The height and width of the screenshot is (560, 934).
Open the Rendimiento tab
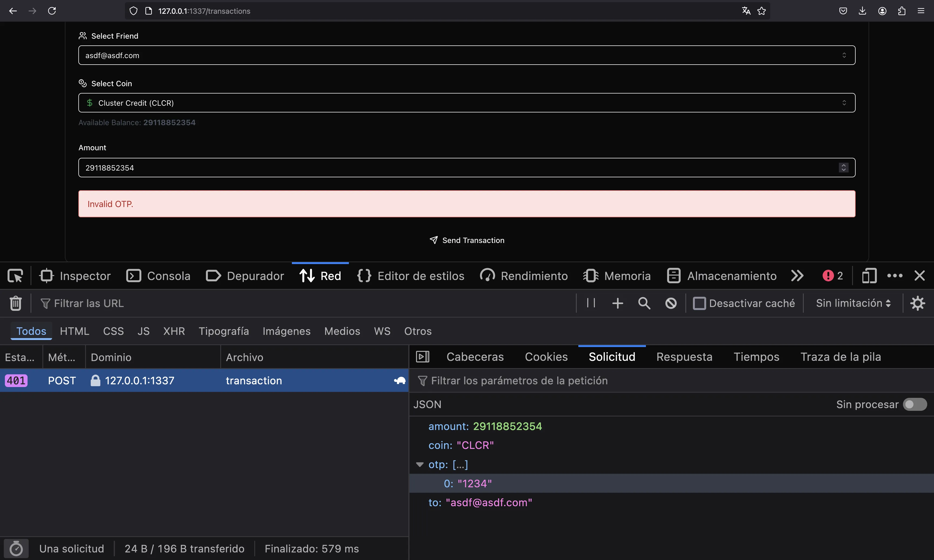(x=523, y=276)
